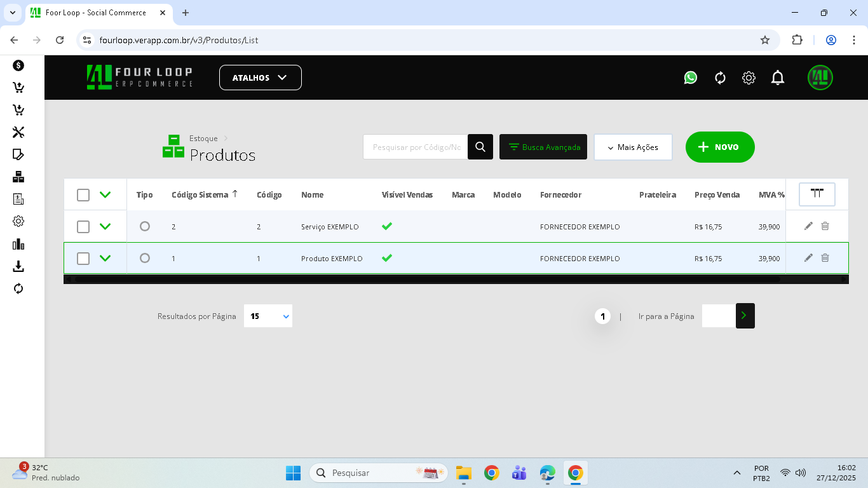Open the ATALHOS dropdown menu
868x488 pixels.
260,78
